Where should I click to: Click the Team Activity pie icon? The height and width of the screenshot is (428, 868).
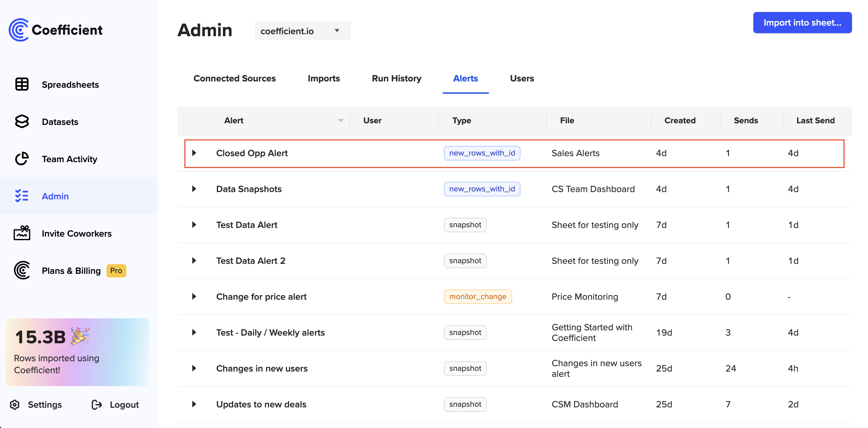pos(22,159)
